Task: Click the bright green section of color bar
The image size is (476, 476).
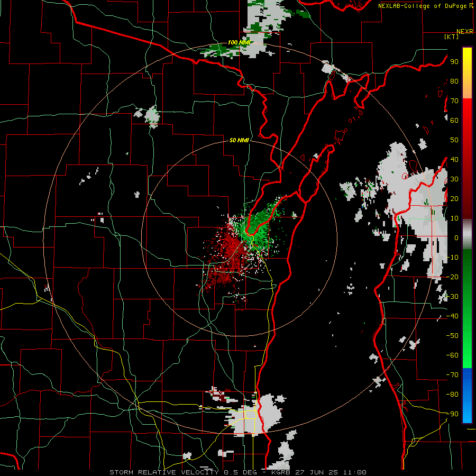Action: click(467, 308)
